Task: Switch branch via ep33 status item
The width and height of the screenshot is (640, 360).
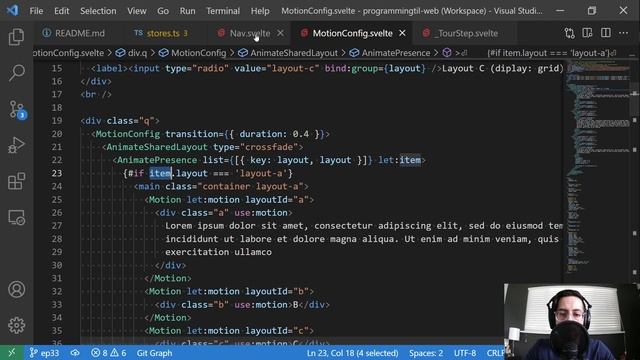Action: coord(44,353)
